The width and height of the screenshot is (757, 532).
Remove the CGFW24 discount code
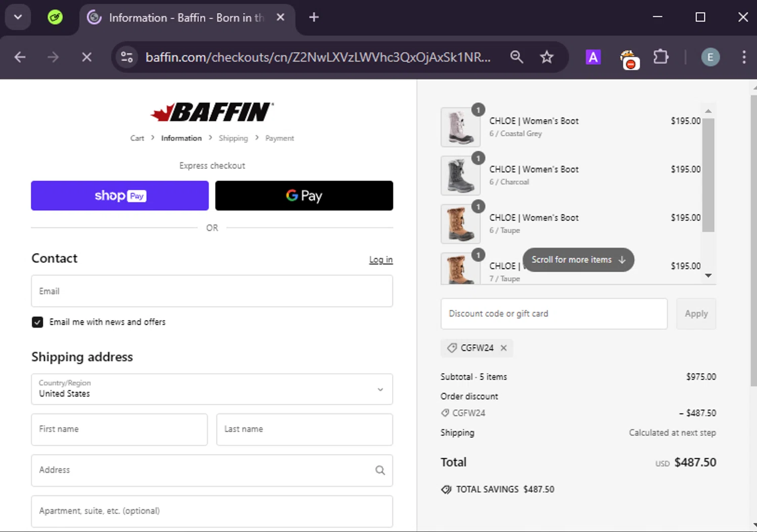pos(503,348)
